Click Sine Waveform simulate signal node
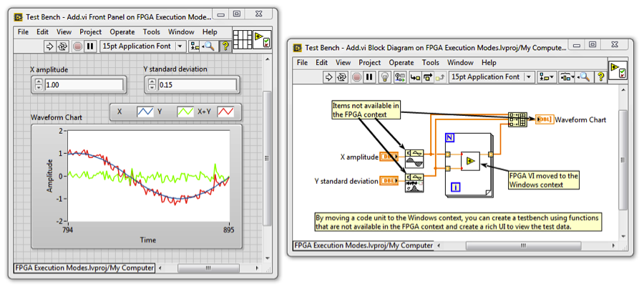The image size is (644, 289). (x=414, y=156)
